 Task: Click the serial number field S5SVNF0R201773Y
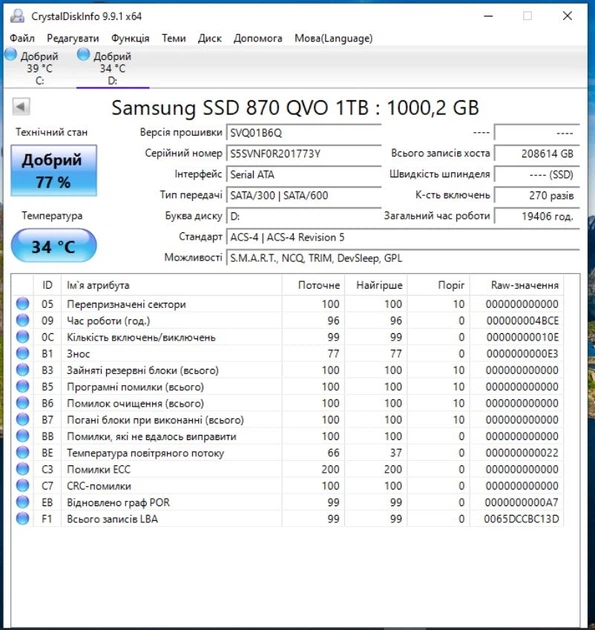tap(304, 153)
